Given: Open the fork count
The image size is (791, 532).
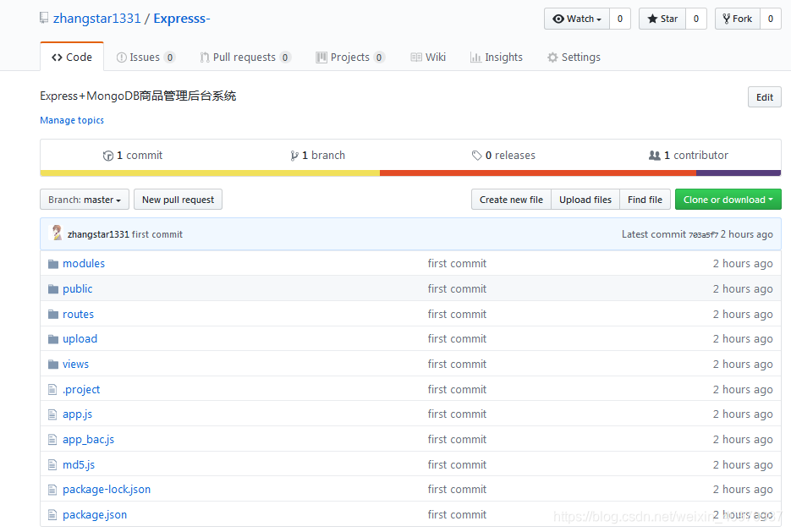Looking at the screenshot, I should click(771, 19).
